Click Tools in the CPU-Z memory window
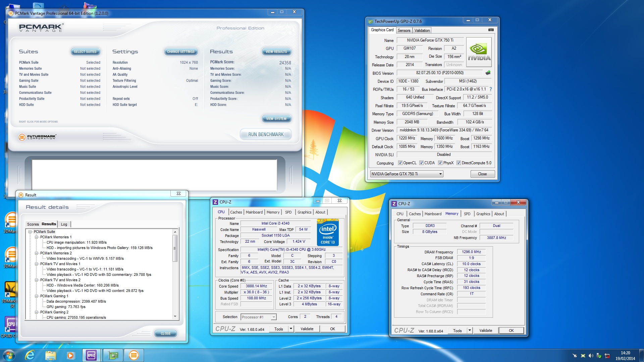The height and width of the screenshot is (362, 644). coord(458,330)
